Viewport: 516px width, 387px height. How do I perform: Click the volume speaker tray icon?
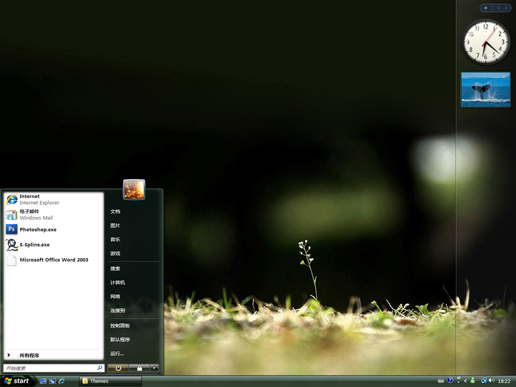tap(491, 380)
